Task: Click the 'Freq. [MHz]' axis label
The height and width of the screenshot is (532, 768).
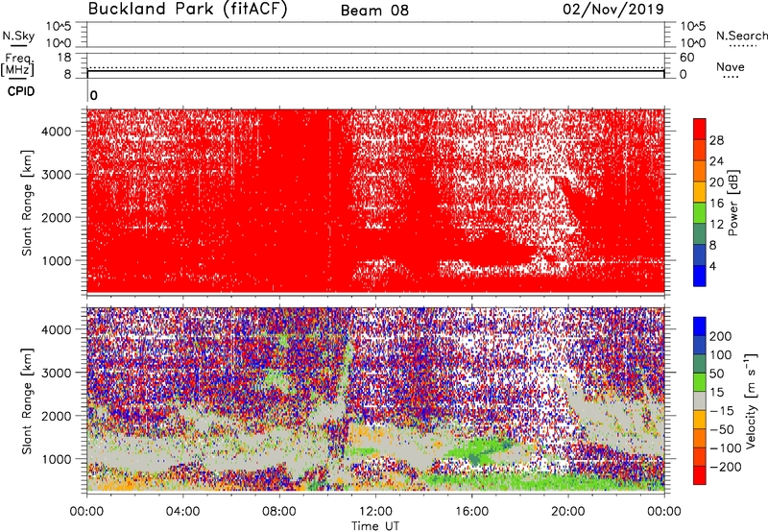Action: [17, 64]
